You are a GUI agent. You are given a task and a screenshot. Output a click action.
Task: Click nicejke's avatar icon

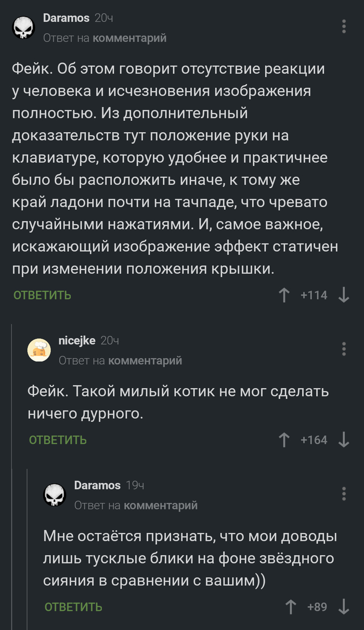[40, 350]
